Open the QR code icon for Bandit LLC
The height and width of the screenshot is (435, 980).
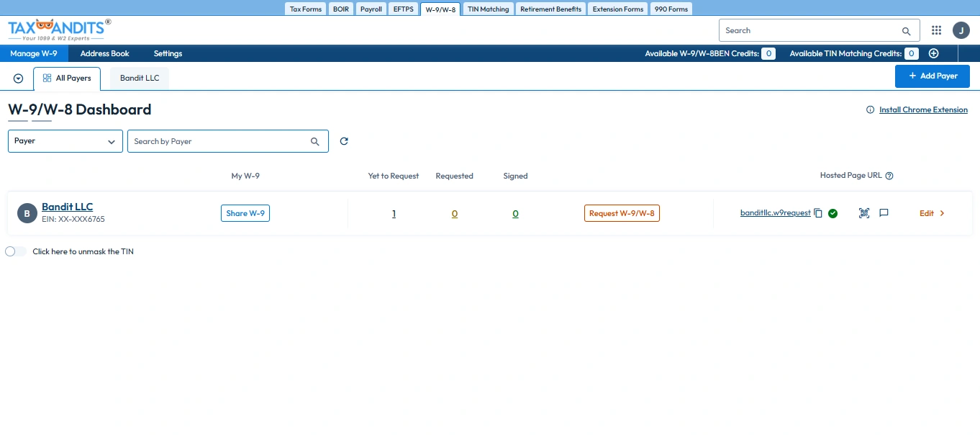[864, 213]
